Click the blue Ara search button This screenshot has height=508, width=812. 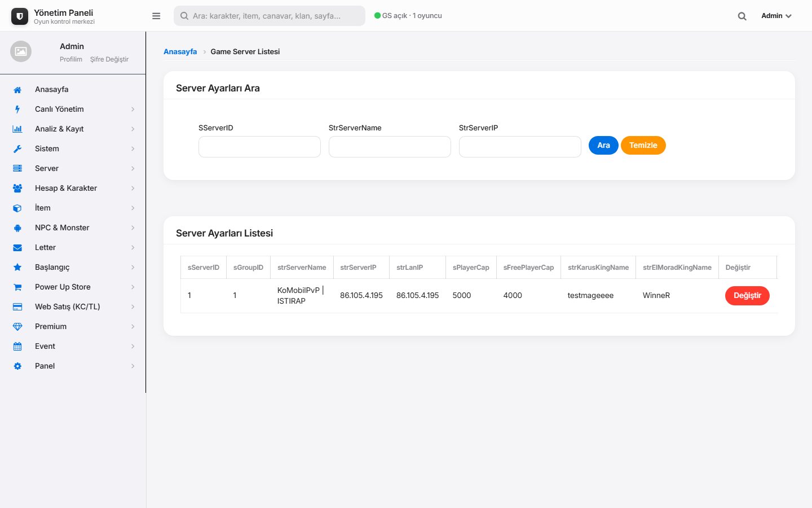pyautogui.click(x=603, y=146)
